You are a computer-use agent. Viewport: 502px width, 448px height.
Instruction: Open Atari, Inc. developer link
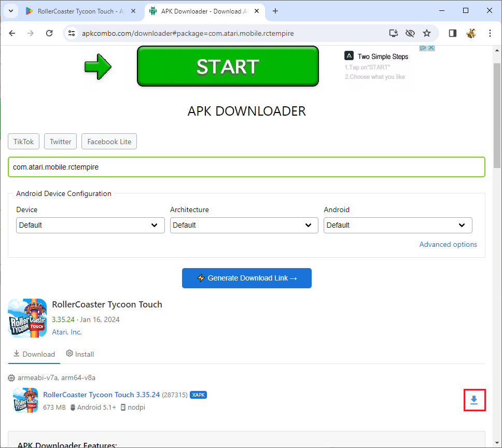(66, 332)
